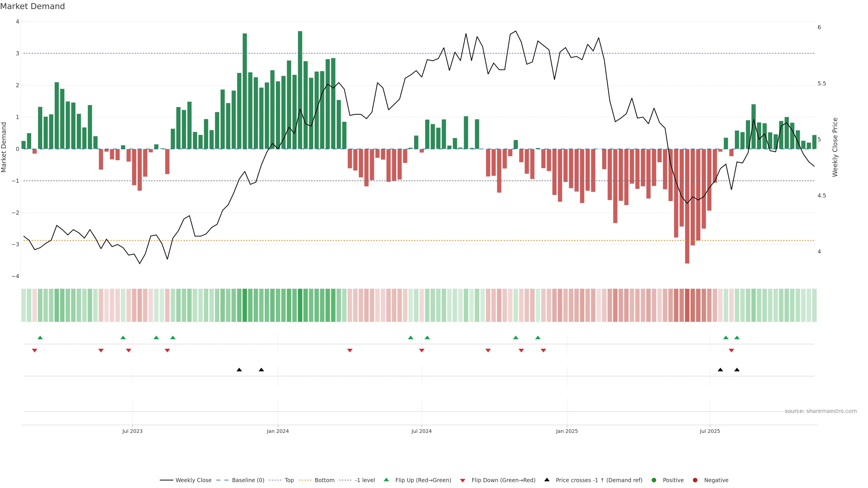Click the source sharemaestro.com text
The width and height of the screenshot is (868, 488).
click(x=821, y=411)
